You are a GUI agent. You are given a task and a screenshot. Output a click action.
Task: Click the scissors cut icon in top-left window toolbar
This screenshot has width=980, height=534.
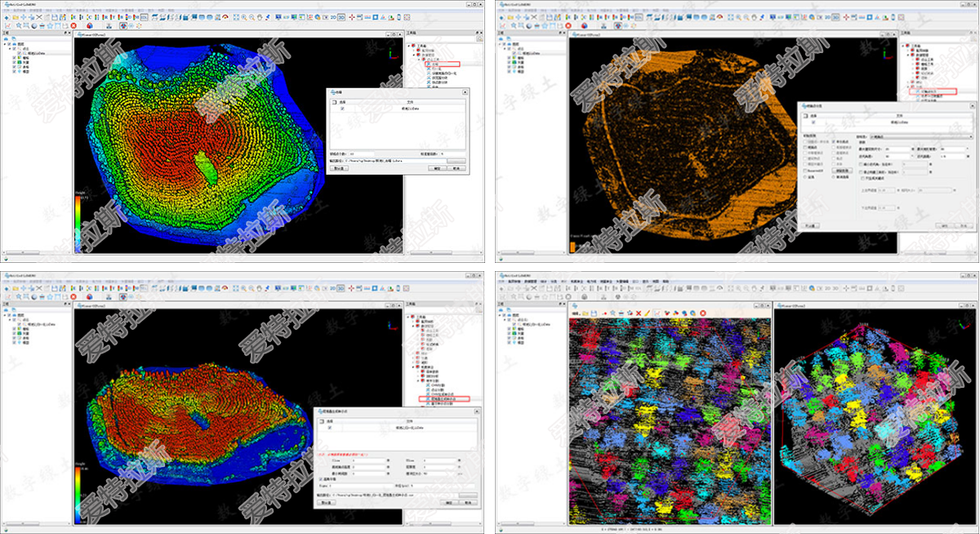pos(38,16)
